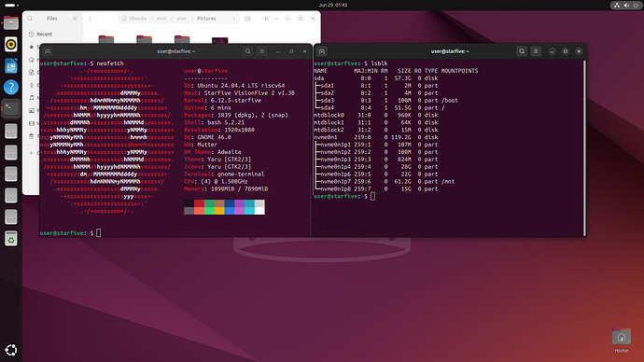Click the power icon in the top bar
The image size is (644, 362).
pos(636,6)
